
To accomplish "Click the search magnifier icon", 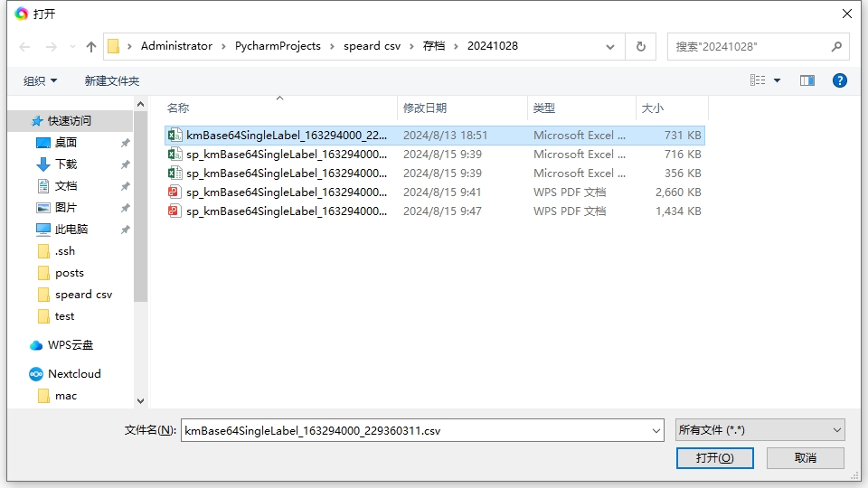I will coord(836,46).
